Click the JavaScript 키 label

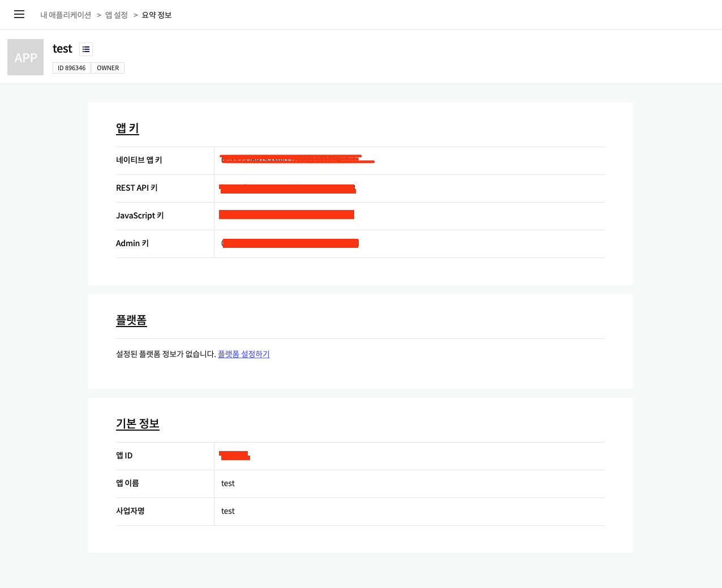pos(140,216)
